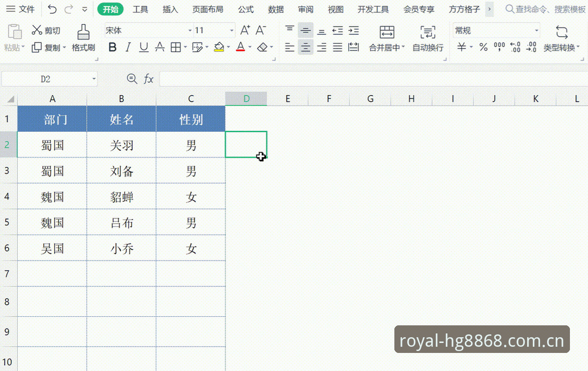Toggle italic formatting

(128, 47)
